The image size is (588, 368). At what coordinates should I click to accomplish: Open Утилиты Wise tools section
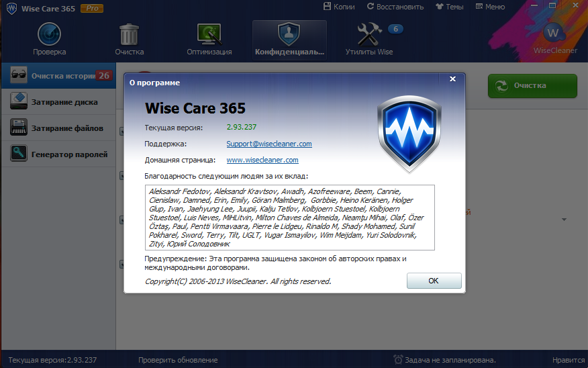(x=369, y=40)
